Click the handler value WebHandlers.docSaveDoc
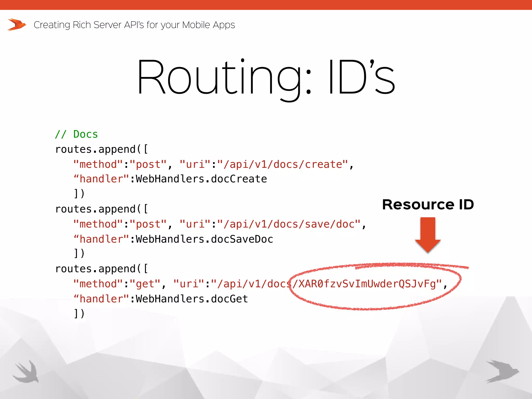The height and width of the screenshot is (399, 532). 204,239
